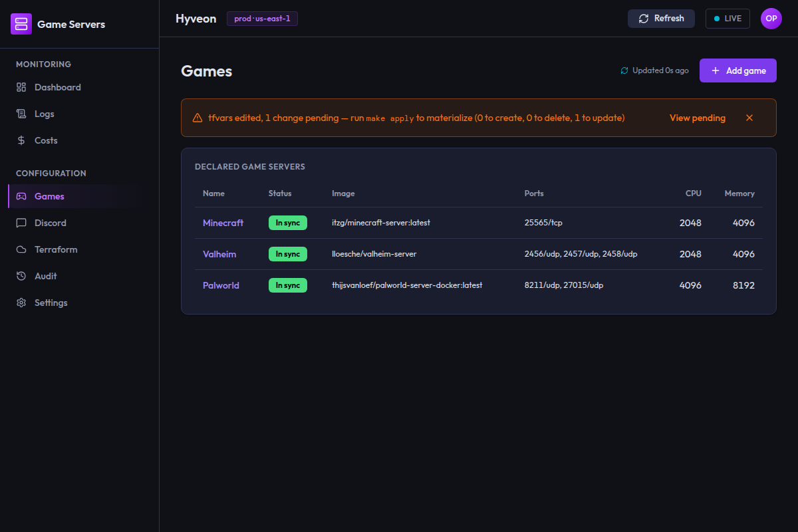Click the Hyveon project title

pos(196,19)
